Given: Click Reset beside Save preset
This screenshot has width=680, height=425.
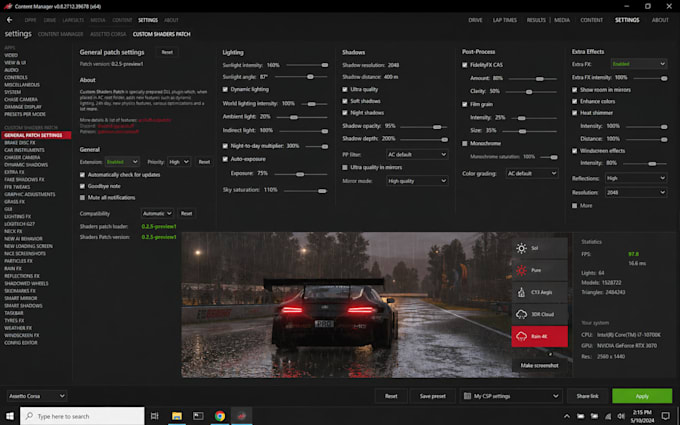Looking at the screenshot, I should coord(391,396).
